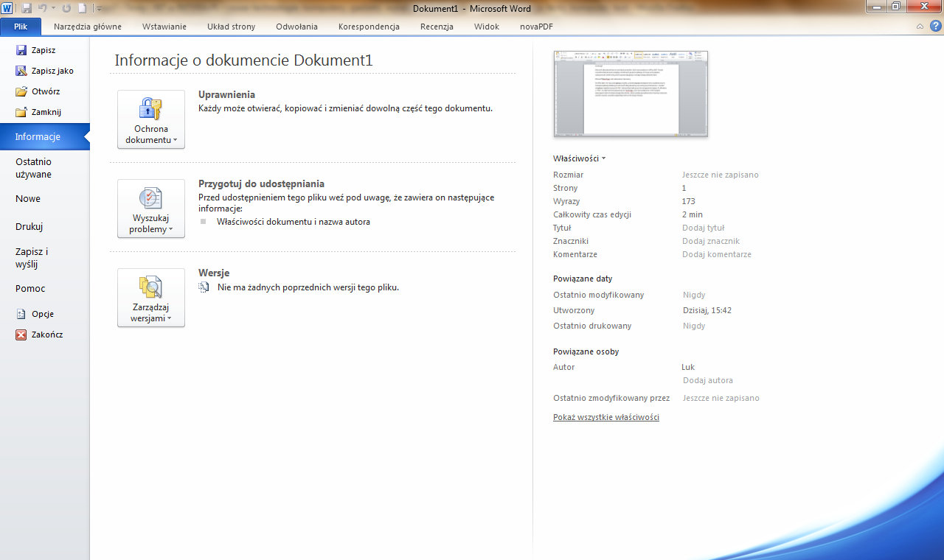Viewport: 944px width, 560px height.
Task: Switch to the Korespondencja tab
Action: [369, 27]
